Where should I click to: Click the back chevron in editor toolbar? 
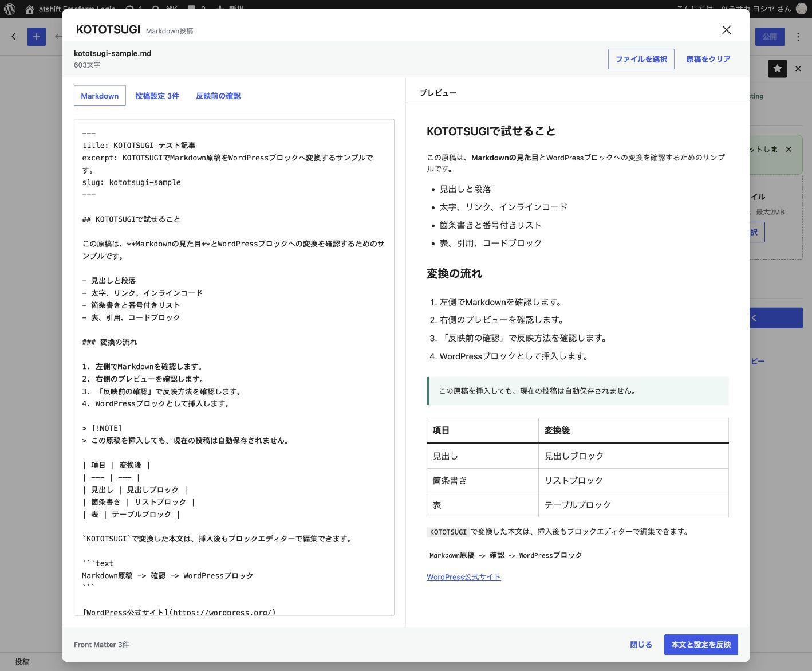click(14, 37)
